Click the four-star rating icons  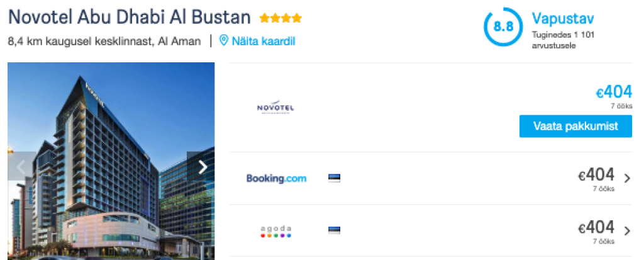280,18
